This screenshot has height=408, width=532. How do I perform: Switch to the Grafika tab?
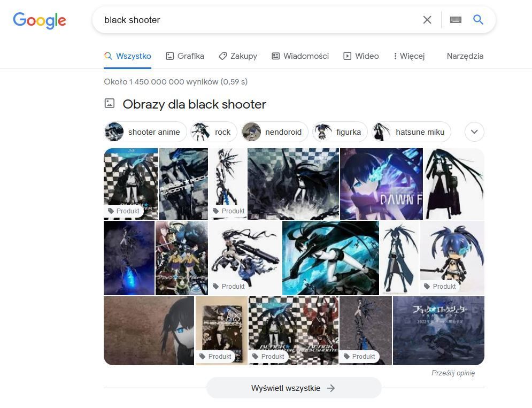(185, 56)
